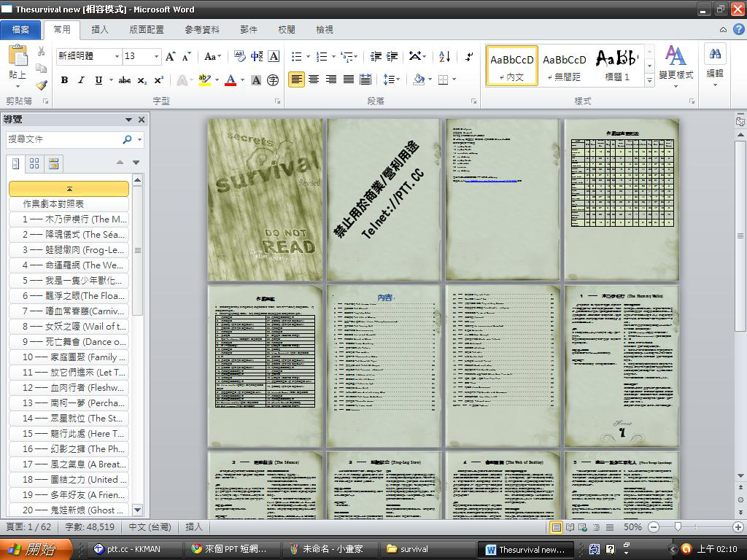Switch to Full Screen Reading view
Viewport: 747px width, 560px height.
(x=570, y=527)
